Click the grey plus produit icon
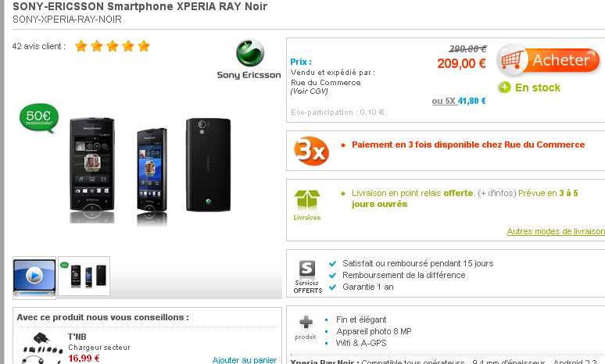 tap(306, 328)
